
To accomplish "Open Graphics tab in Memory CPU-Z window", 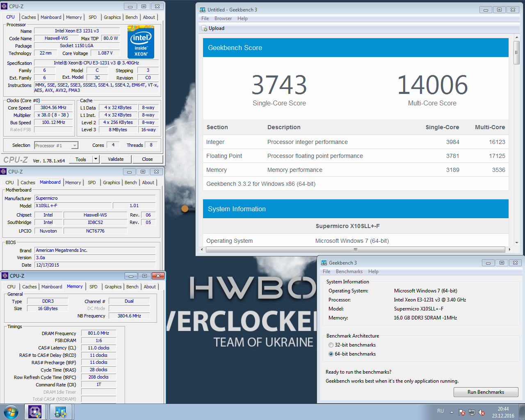I will [x=113, y=287].
